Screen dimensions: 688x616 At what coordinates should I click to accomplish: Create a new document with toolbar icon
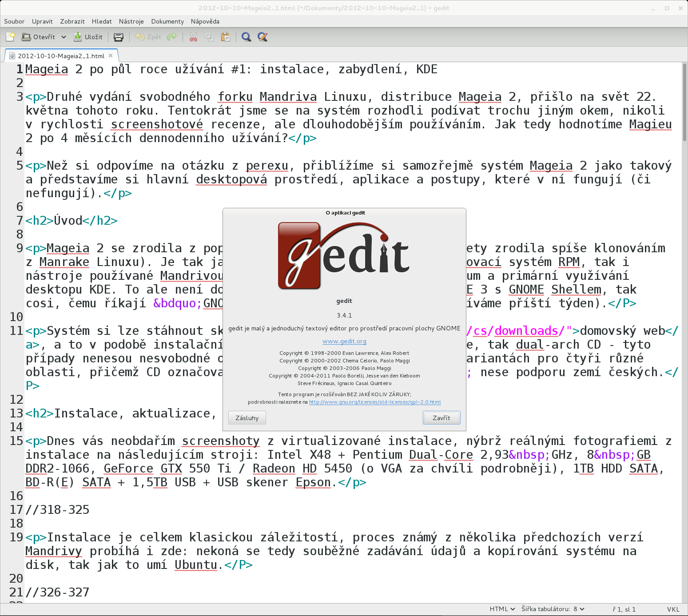click(10, 37)
